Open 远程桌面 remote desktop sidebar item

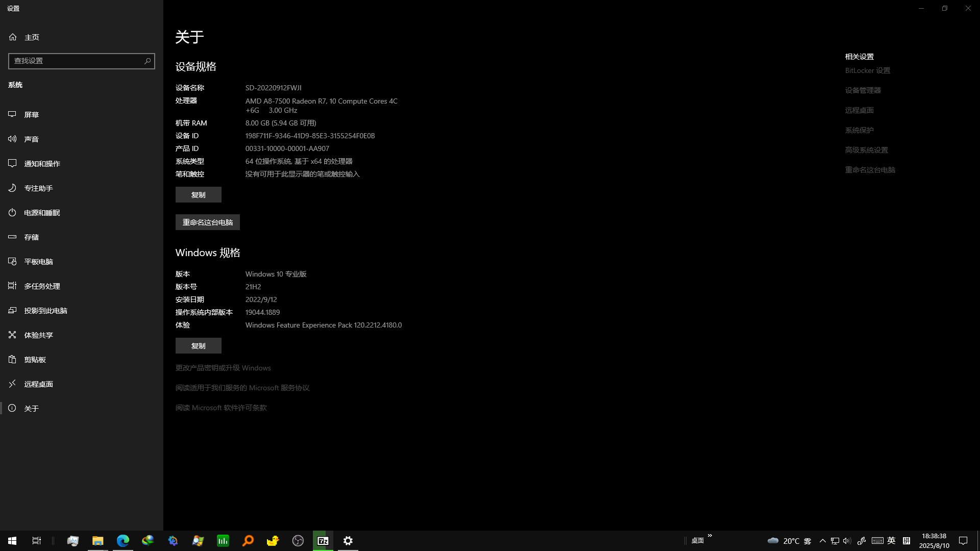(x=82, y=384)
